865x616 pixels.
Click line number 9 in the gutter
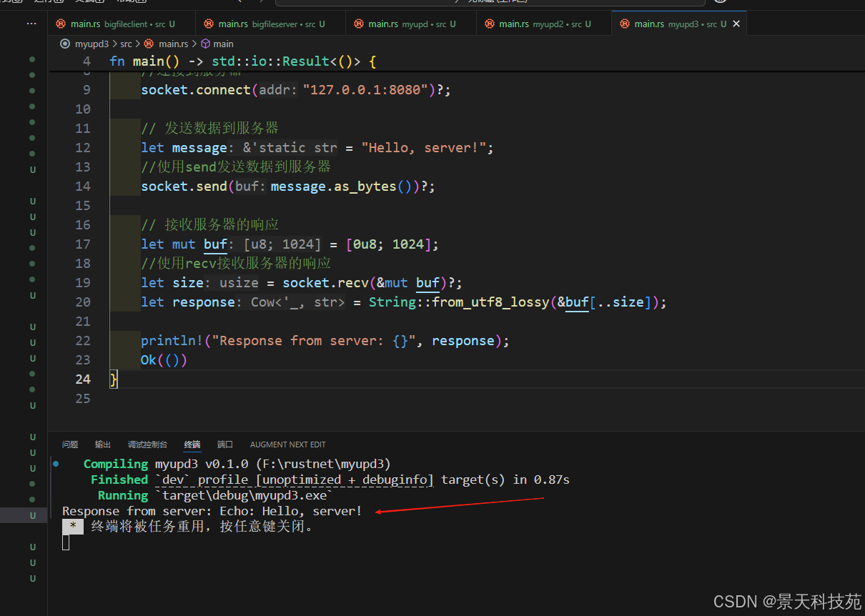pos(86,90)
